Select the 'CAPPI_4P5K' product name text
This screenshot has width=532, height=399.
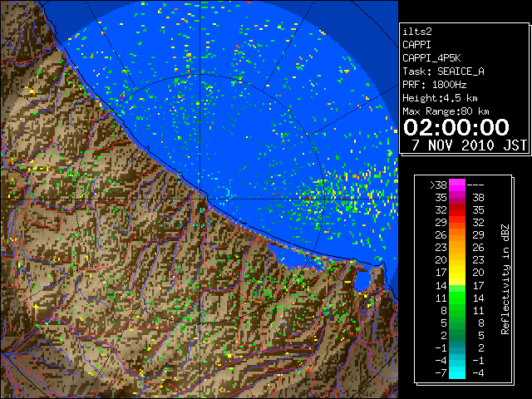click(431, 58)
